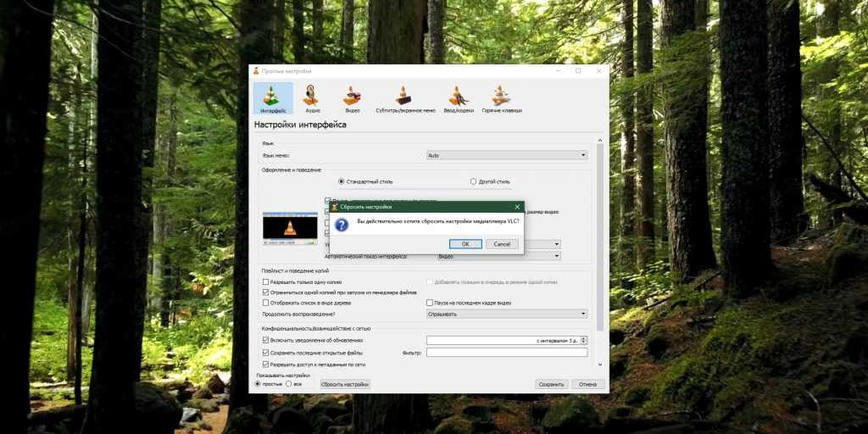Open the Горячие клавиши settings icon
Image resolution: width=868 pixels, height=434 pixels.
[502, 97]
